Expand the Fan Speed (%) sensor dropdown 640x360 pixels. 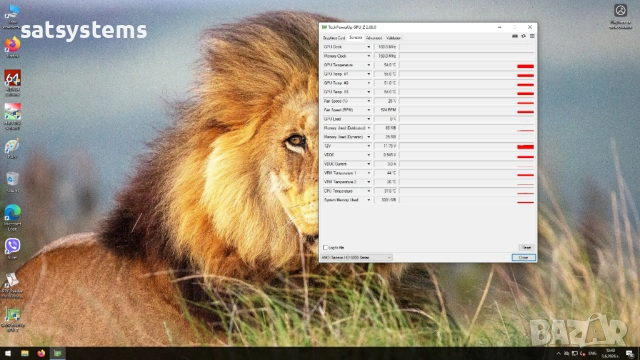pos(369,101)
